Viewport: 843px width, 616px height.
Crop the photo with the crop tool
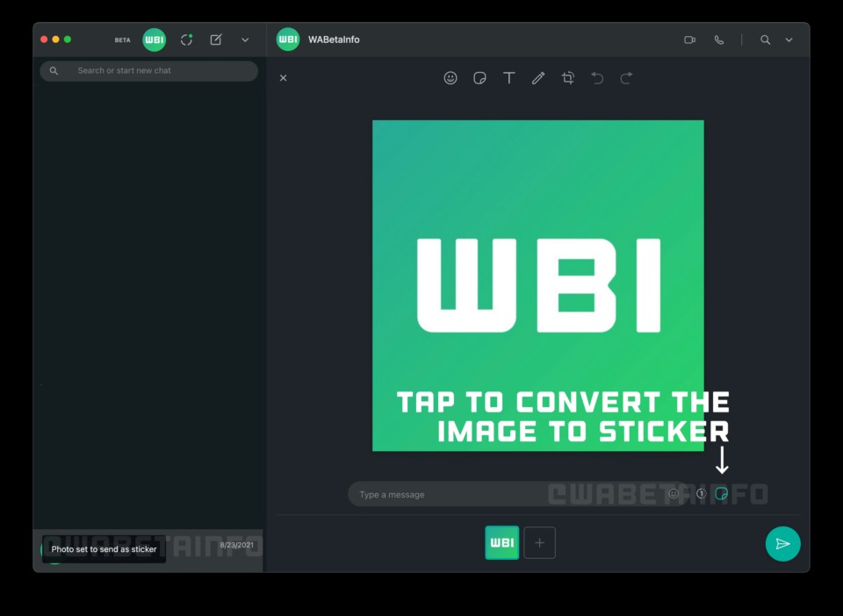(x=568, y=78)
